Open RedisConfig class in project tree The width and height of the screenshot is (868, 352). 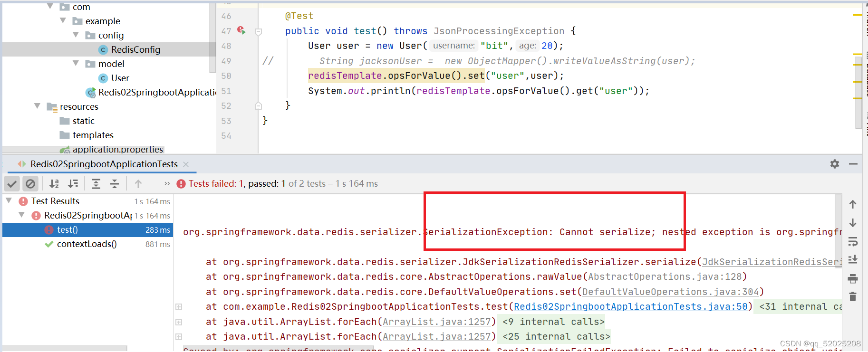(x=135, y=49)
